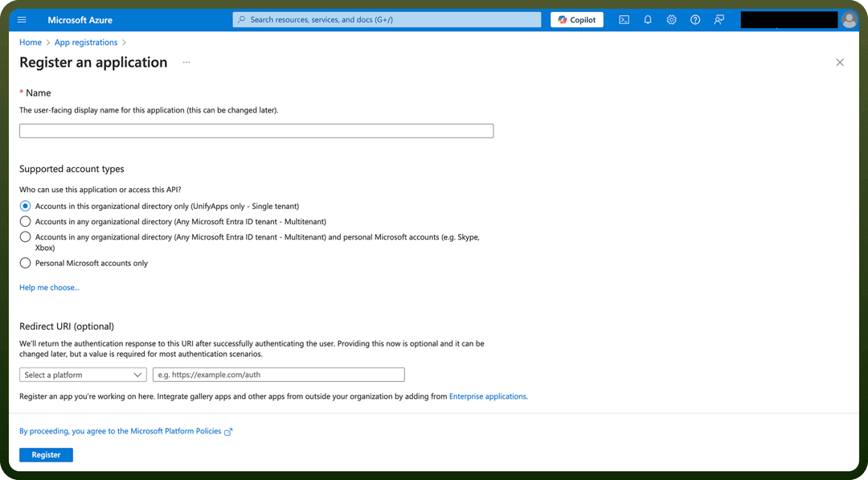Open the hamburger portal menu
Screen dimensions: 868x480
click(x=23, y=20)
